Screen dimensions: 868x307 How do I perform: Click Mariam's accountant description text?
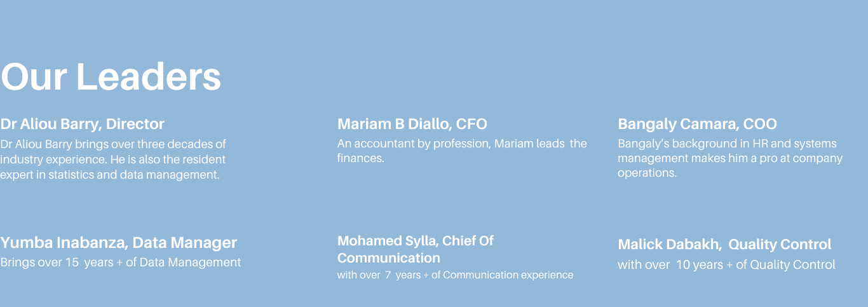point(462,151)
